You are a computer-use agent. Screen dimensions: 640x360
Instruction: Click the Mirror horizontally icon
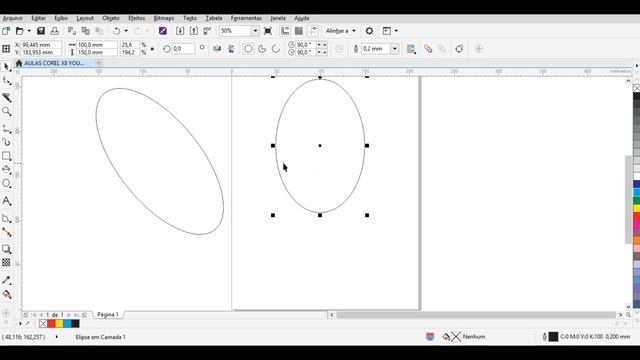[217, 49]
